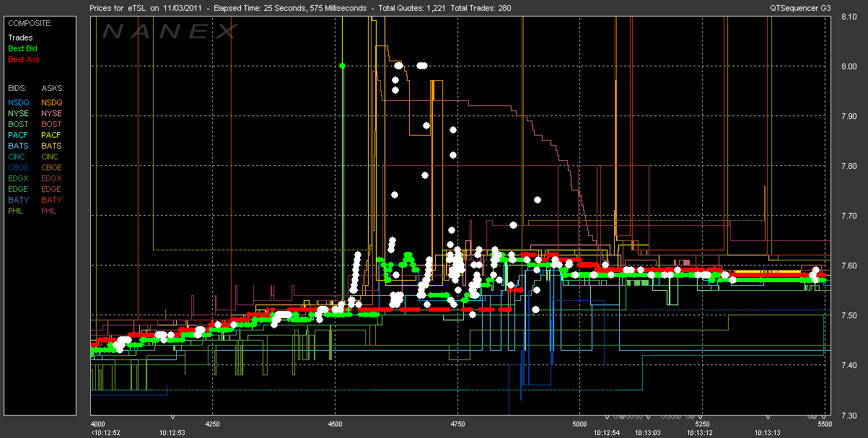
Task: Click the 10:13:12 time label
Action: 700,432
